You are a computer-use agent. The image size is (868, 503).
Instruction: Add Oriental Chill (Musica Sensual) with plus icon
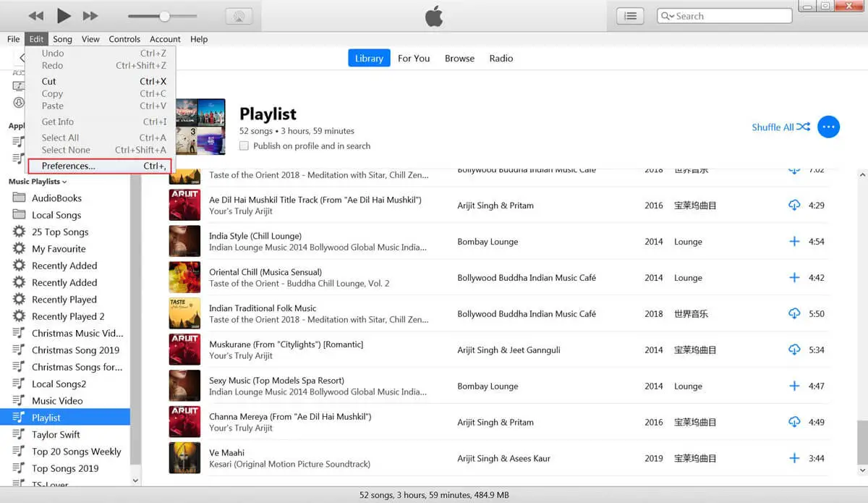[794, 278]
